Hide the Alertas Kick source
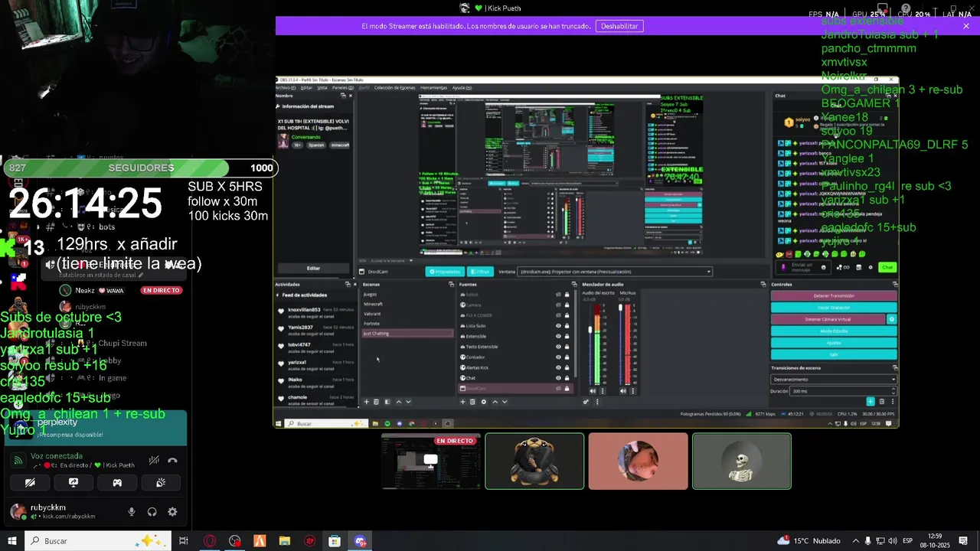The height and width of the screenshot is (551, 980). coord(558,367)
